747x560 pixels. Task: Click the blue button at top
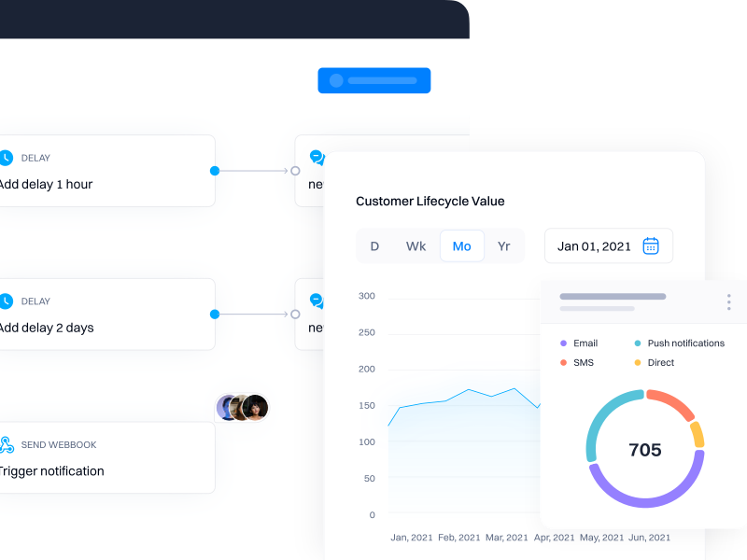(373, 80)
